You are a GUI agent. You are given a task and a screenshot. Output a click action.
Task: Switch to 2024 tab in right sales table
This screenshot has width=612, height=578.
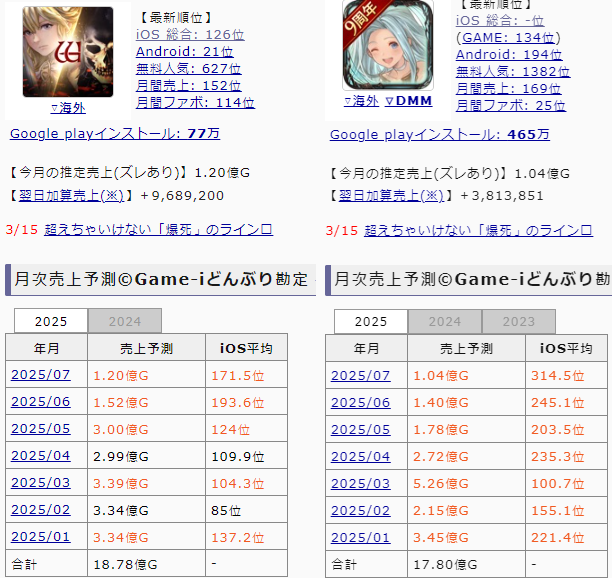445,322
